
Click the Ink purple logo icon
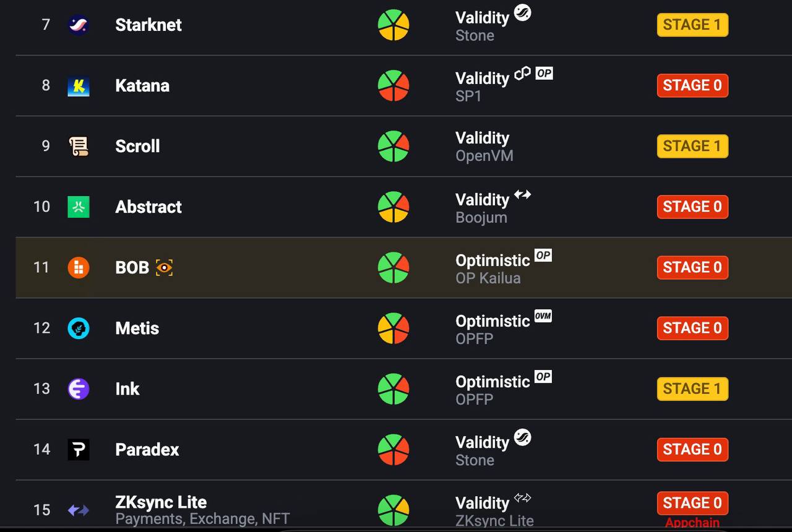click(79, 389)
